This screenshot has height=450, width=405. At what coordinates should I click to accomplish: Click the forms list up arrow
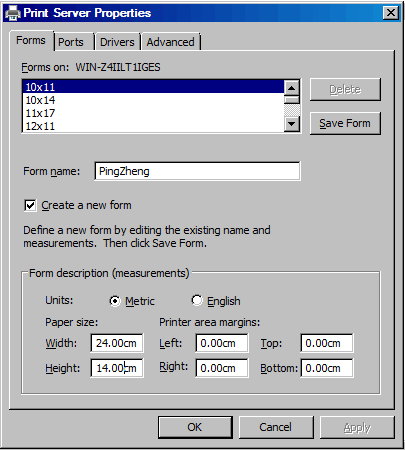pyautogui.click(x=292, y=88)
